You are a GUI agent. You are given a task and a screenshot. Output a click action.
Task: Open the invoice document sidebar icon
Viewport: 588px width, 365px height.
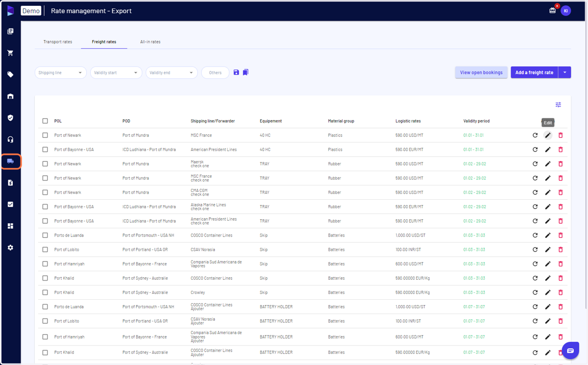(x=10, y=182)
